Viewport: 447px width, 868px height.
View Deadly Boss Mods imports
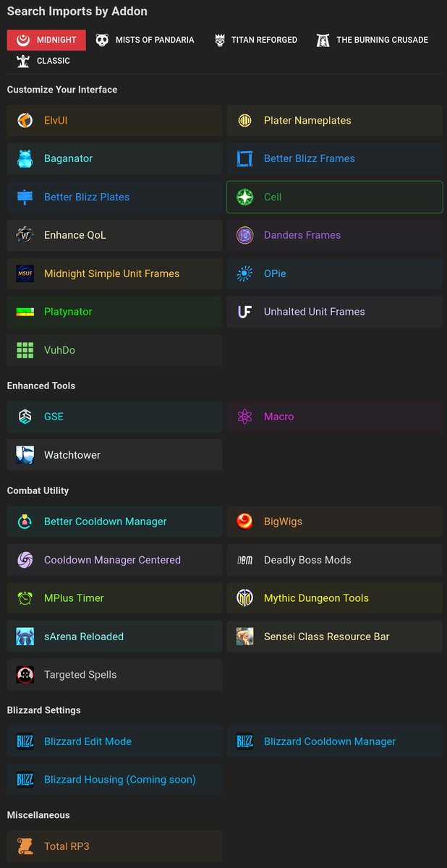(x=335, y=561)
